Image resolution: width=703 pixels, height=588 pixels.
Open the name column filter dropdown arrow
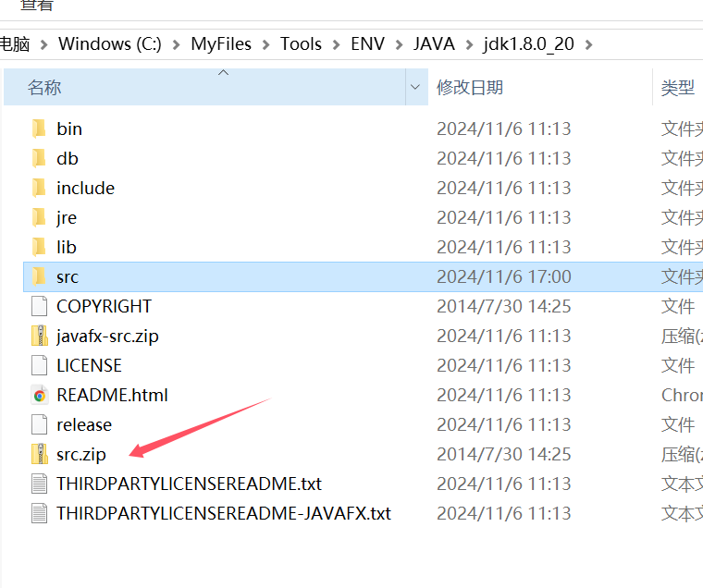click(x=415, y=87)
